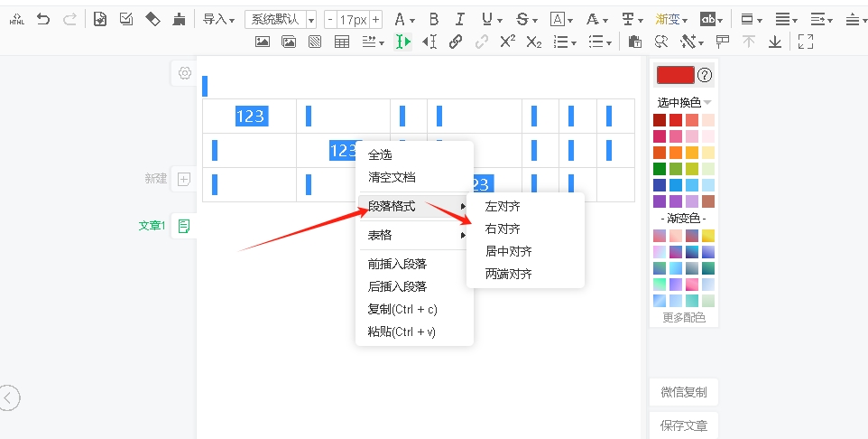Click the 微信复制 button

click(x=683, y=392)
